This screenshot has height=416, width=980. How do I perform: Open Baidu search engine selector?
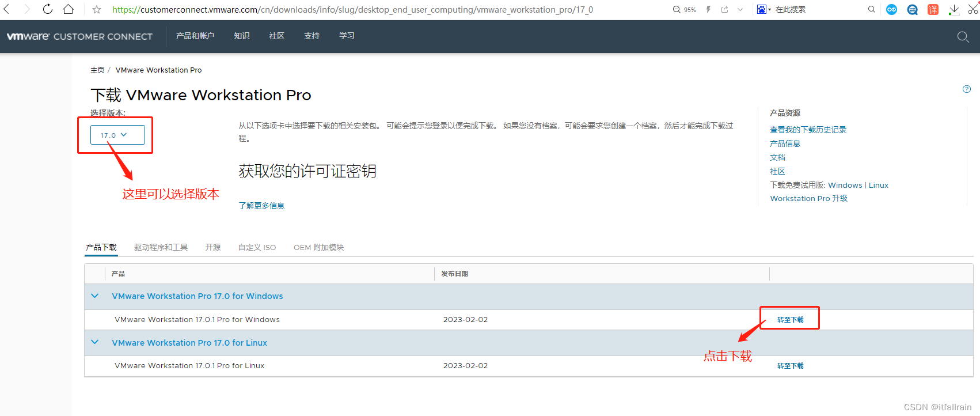tap(764, 9)
